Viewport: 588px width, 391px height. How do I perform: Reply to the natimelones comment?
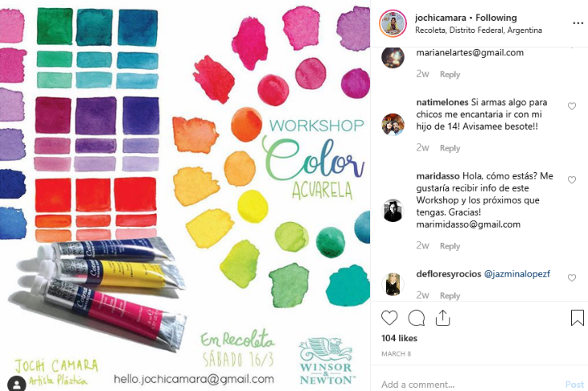click(449, 148)
